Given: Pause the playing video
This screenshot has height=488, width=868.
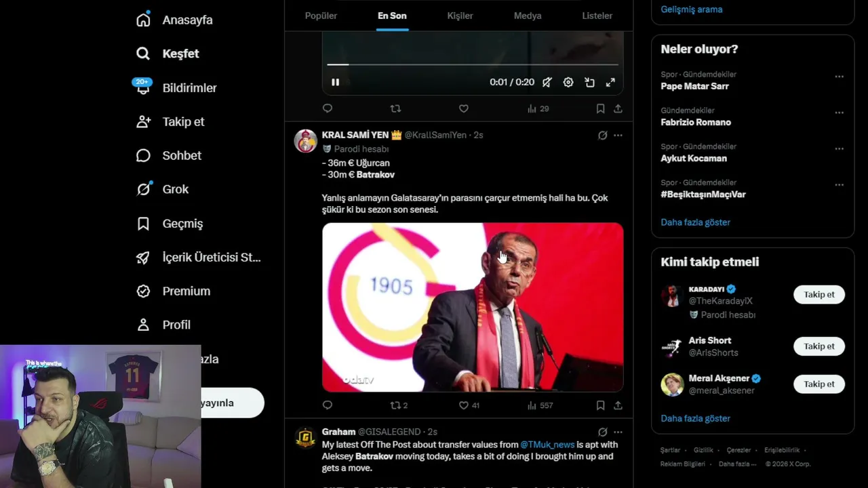Looking at the screenshot, I should click(x=335, y=82).
